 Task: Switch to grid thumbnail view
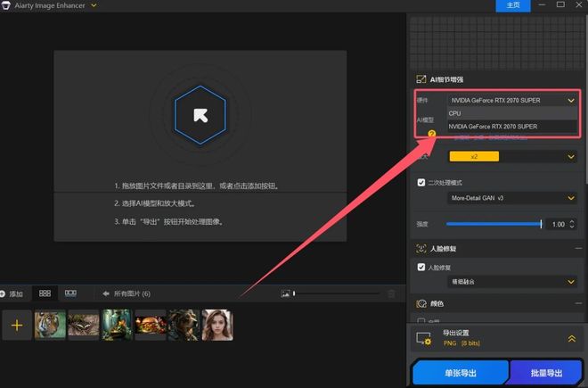click(x=45, y=293)
